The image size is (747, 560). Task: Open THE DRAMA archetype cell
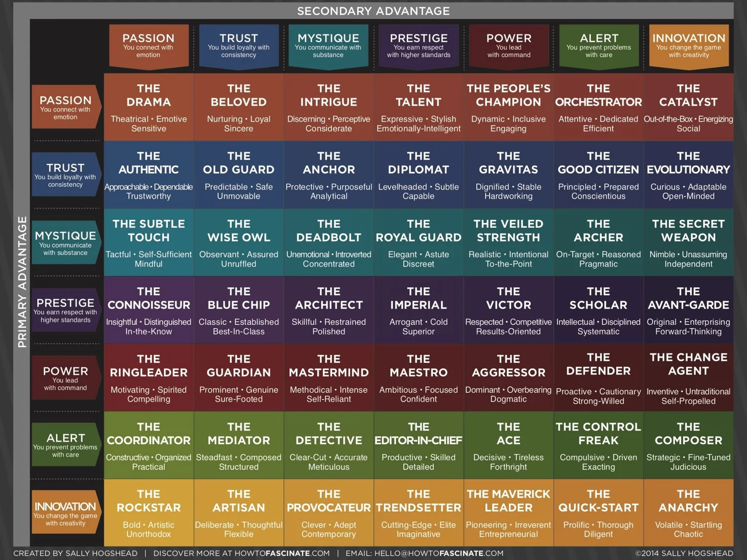tap(148, 107)
